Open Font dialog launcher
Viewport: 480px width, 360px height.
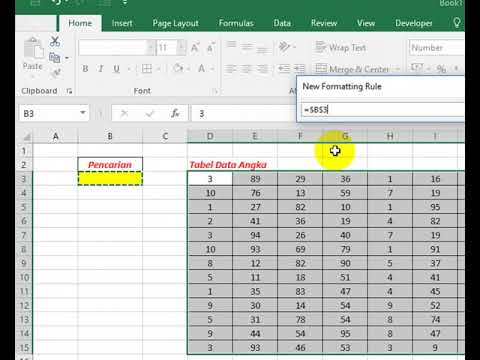(215, 91)
